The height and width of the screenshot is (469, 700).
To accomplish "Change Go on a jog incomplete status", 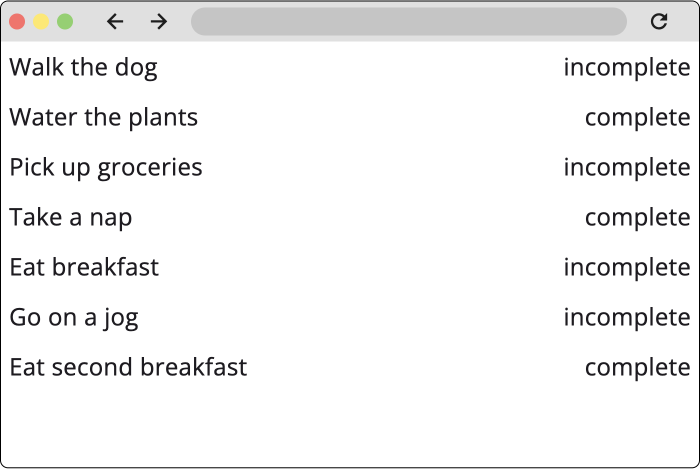I will pyautogui.click(x=626, y=317).
